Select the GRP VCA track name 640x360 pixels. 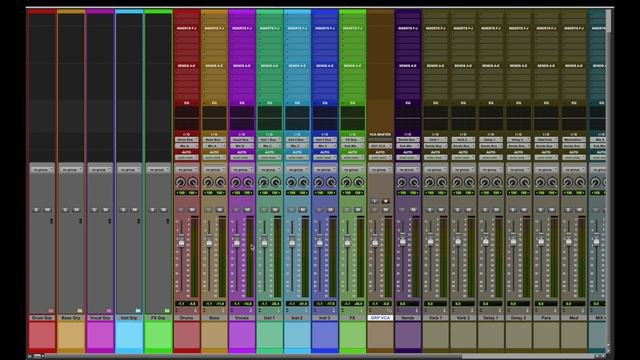tap(380, 318)
